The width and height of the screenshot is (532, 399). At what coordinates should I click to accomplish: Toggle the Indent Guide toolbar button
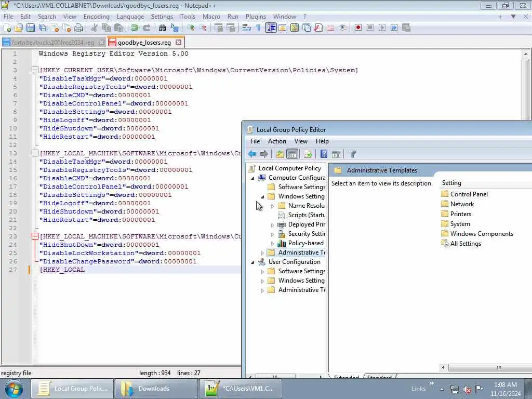coord(271,28)
